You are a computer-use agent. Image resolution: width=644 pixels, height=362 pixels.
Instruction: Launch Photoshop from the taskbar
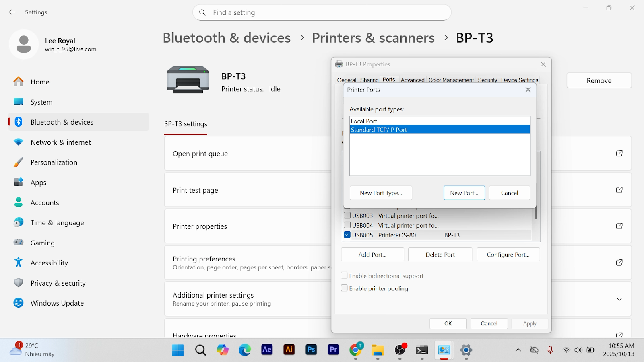pos(311,350)
